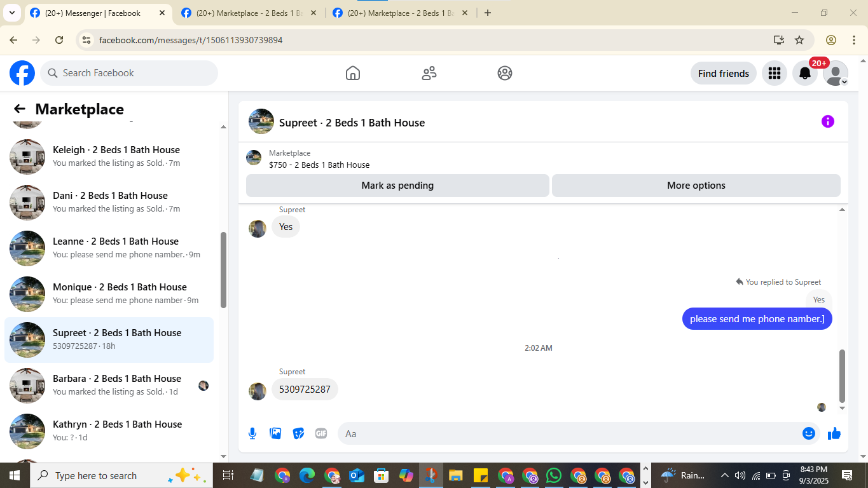Open the Dani conversation
868x488 pixels.
109,203
